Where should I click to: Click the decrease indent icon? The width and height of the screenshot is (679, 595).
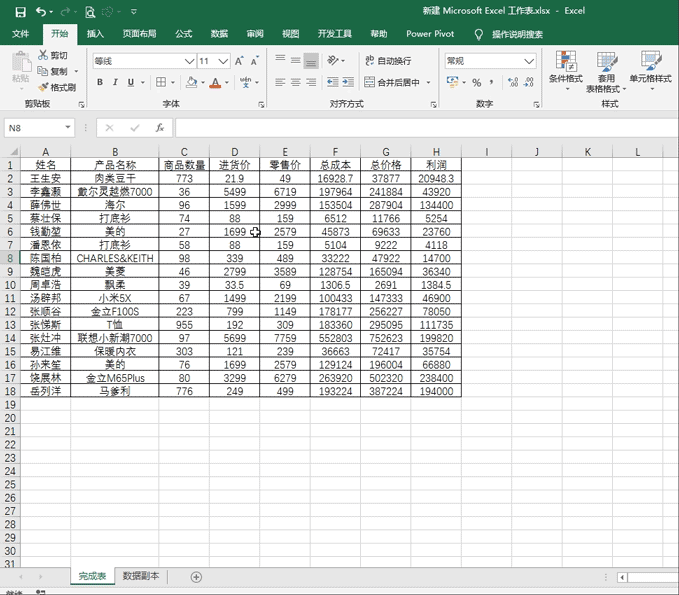(x=333, y=82)
